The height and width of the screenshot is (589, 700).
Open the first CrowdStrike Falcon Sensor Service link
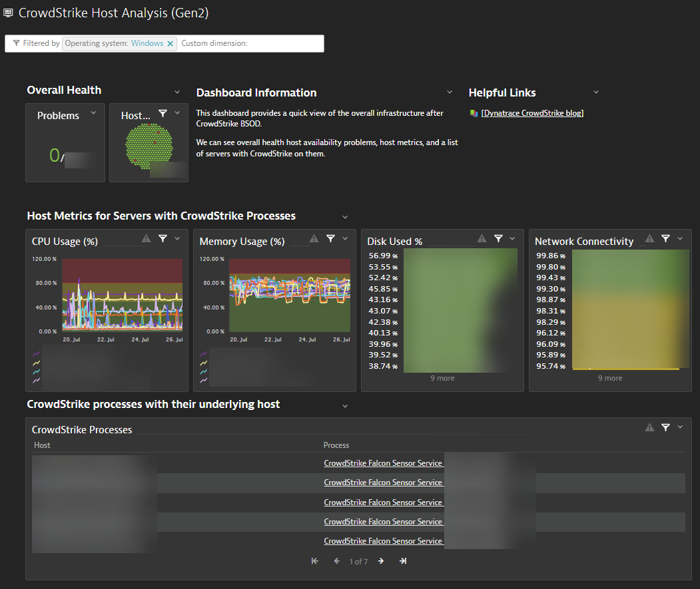click(383, 463)
